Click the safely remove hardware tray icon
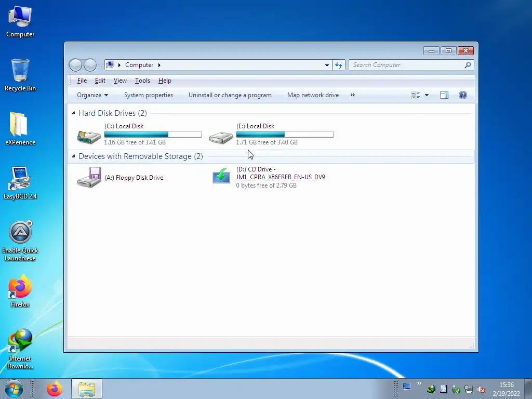532x399 pixels. (x=456, y=389)
